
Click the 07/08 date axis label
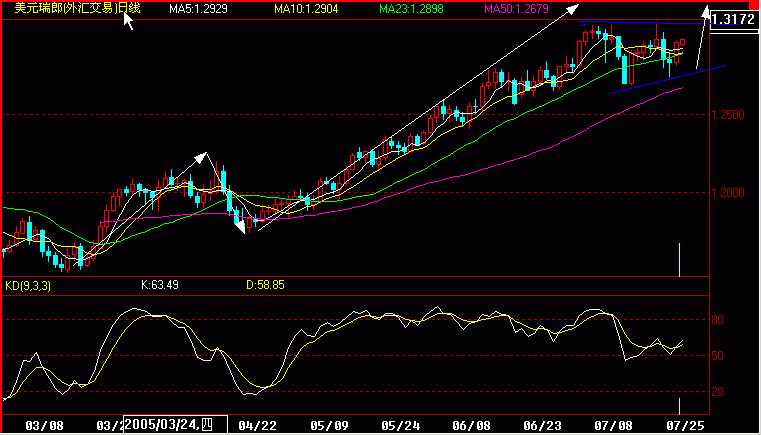click(x=615, y=426)
